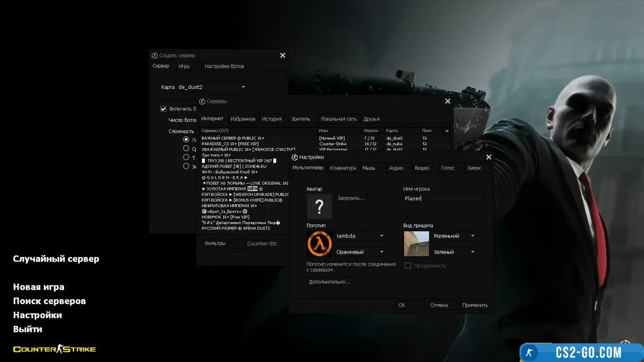Enable the Прозрачность checkbox
The image size is (644, 362).
408,266
